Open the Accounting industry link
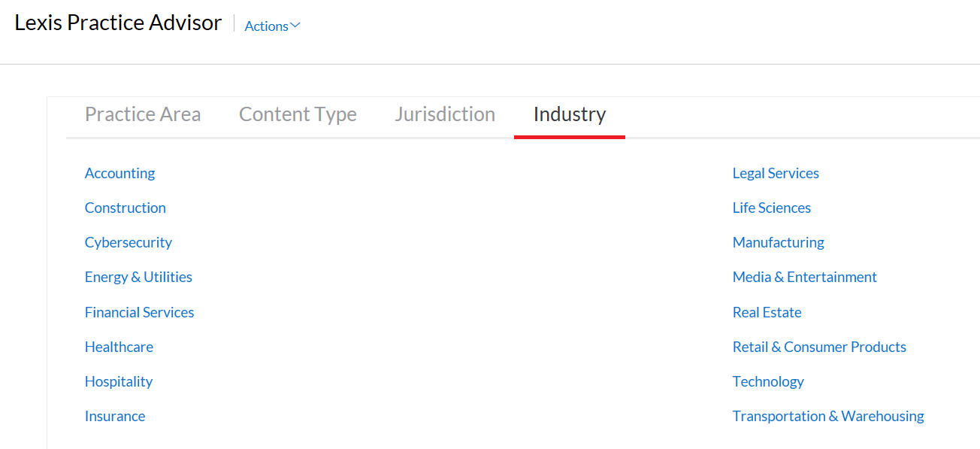 click(x=119, y=173)
